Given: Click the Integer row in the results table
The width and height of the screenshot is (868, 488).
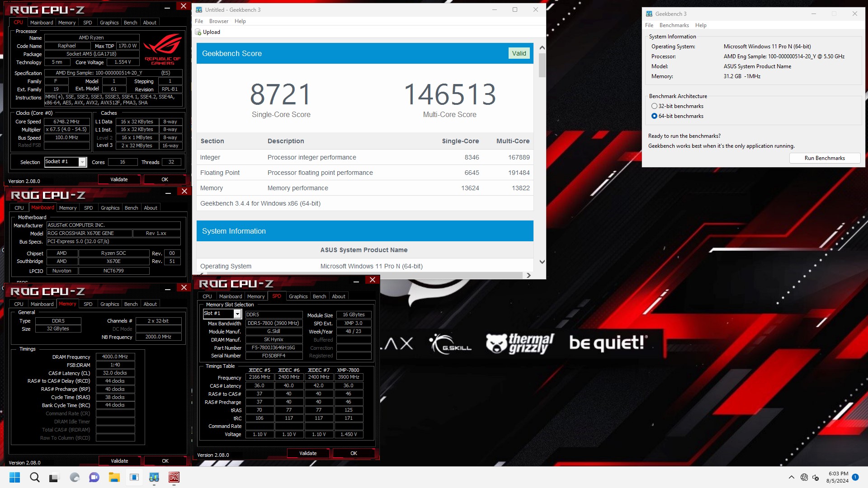Looking at the screenshot, I should pyautogui.click(x=365, y=157).
